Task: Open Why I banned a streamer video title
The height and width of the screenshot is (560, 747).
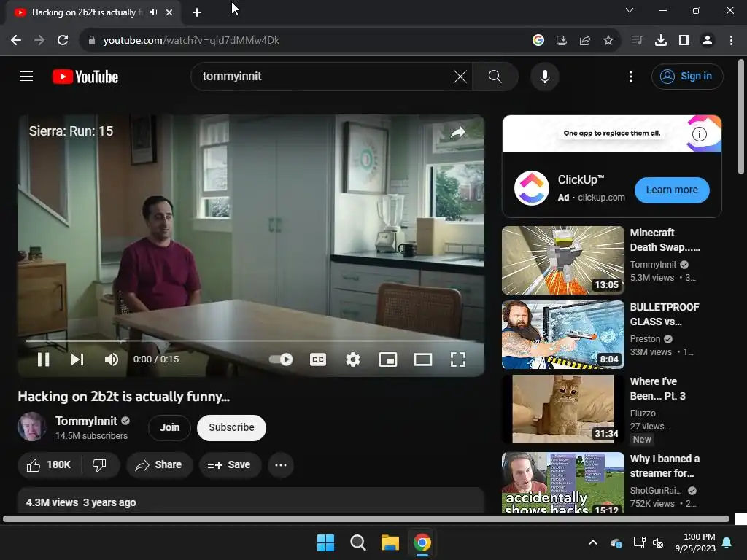Action: click(665, 466)
